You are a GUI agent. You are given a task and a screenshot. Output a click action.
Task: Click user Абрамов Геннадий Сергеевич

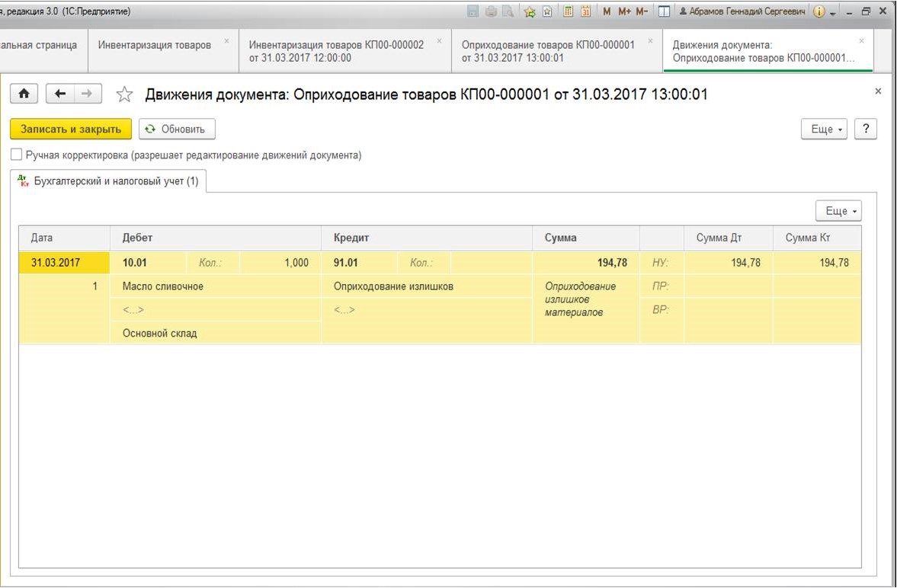(x=742, y=11)
